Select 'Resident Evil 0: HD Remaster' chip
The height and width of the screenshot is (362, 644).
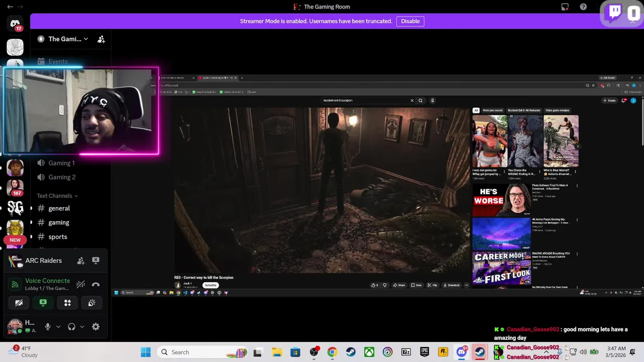(x=524, y=110)
